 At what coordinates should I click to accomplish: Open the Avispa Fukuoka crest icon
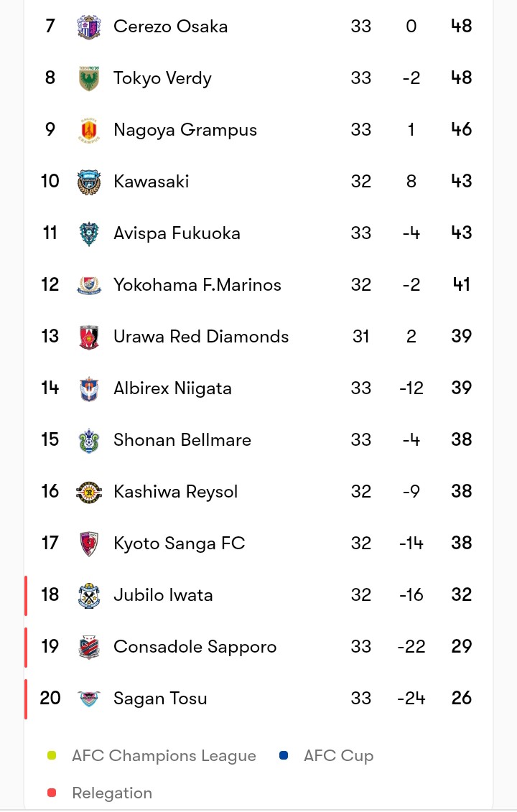click(x=89, y=233)
